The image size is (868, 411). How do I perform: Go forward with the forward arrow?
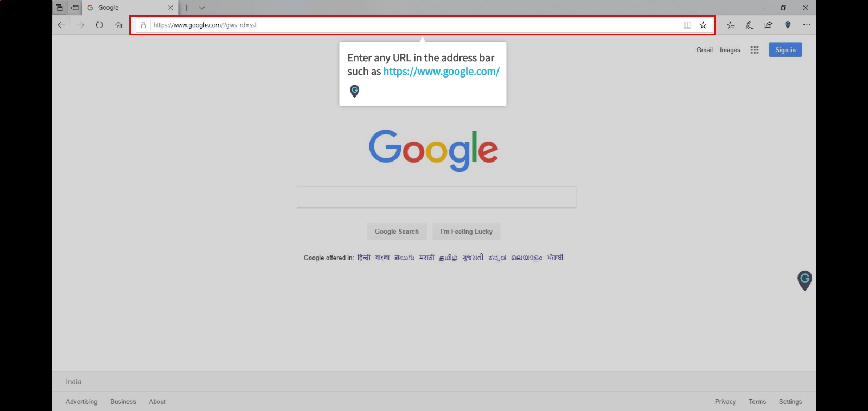(80, 25)
